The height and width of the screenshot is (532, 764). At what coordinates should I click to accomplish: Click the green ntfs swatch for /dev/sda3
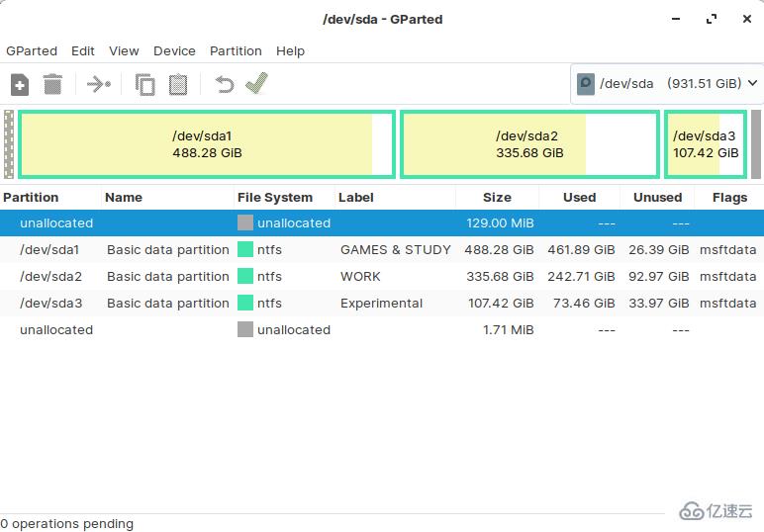click(245, 303)
